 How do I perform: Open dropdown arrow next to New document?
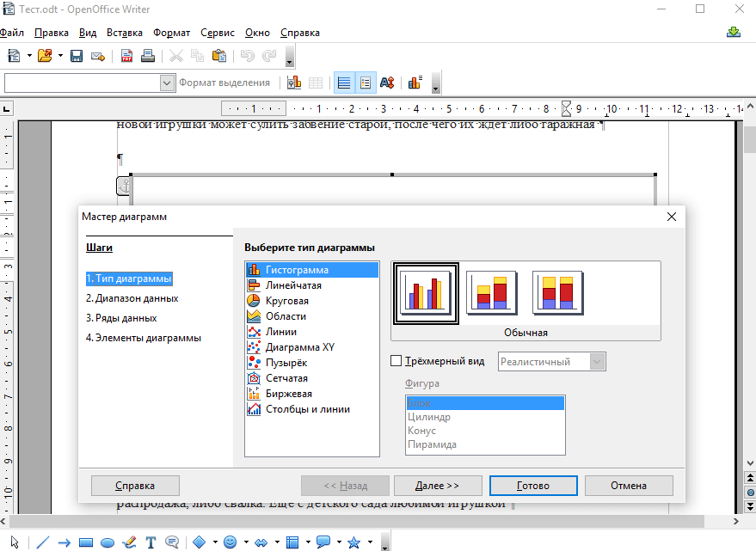(29, 56)
